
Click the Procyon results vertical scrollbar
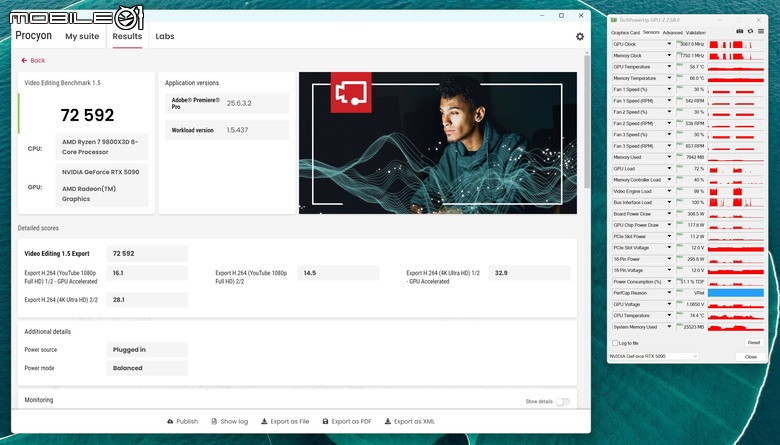pyautogui.click(x=587, y=122)
